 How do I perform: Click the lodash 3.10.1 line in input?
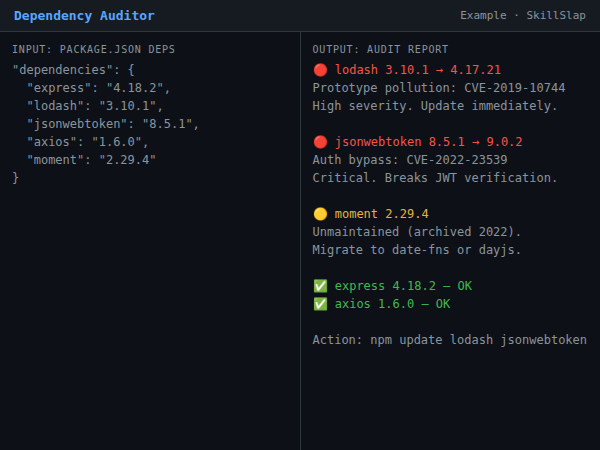pos(95,106)
